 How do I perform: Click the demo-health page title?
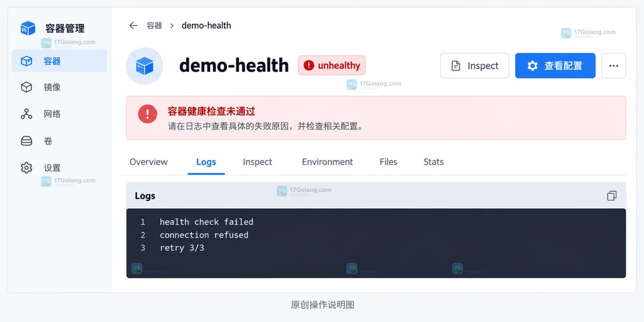[234, 65]
